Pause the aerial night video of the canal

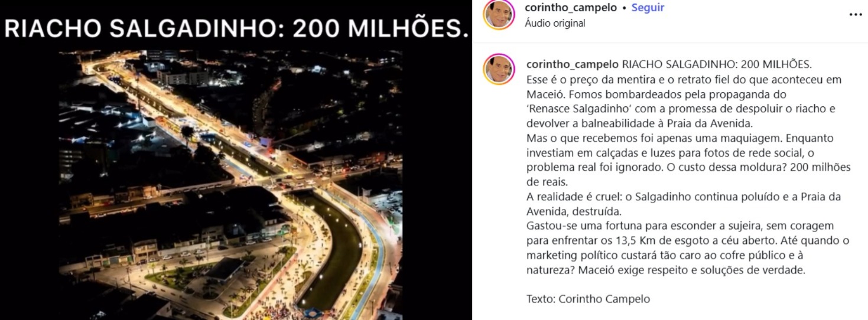(x=230, y=184)
